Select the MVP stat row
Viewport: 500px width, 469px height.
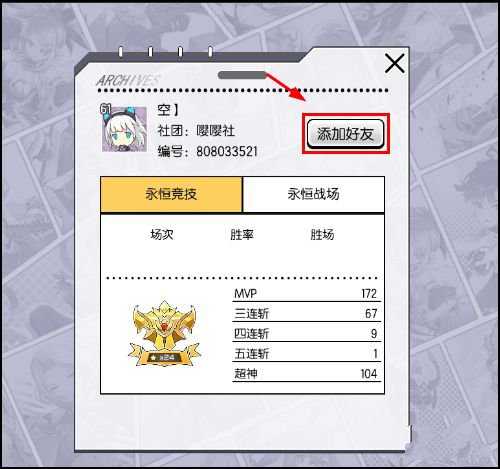point(306,294)
